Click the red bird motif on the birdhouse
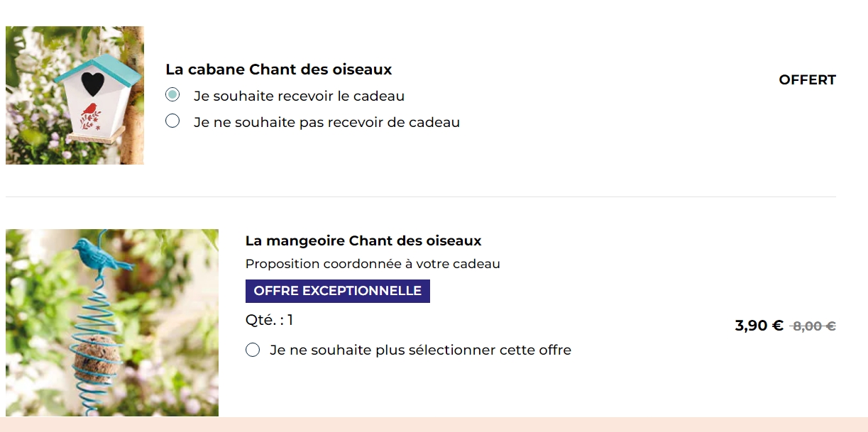This screenshot has width=868, height=432. point(90,111)
